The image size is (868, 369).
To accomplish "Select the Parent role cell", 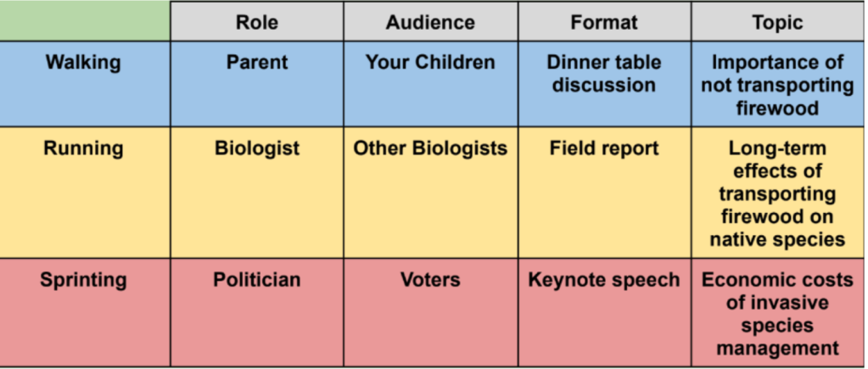I will click(x=256, y=63).
